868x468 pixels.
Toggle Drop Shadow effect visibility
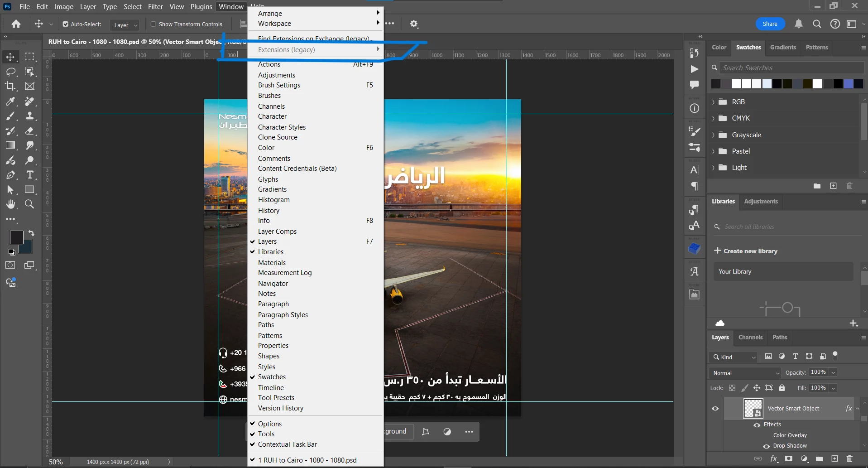pyautogui.click(x=766, y=446)
